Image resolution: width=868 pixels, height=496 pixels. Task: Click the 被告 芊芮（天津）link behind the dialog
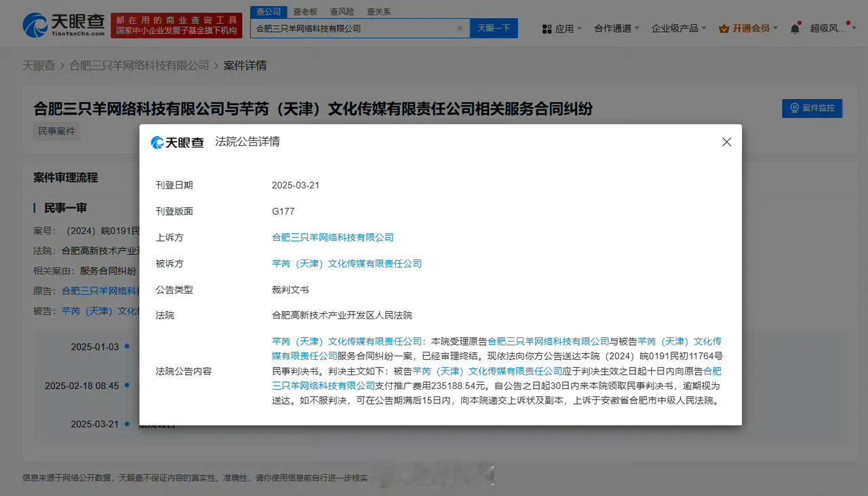(100, 311)
